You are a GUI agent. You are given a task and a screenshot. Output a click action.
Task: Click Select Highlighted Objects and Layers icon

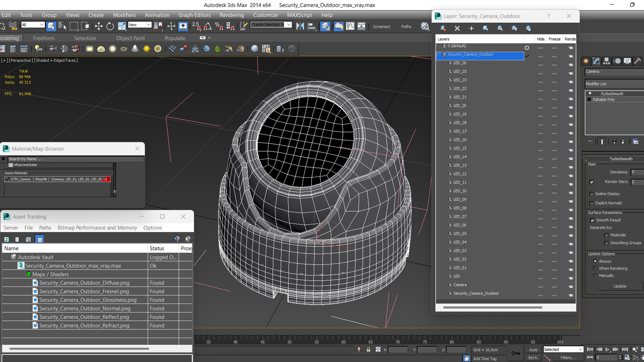click(486, 28)
